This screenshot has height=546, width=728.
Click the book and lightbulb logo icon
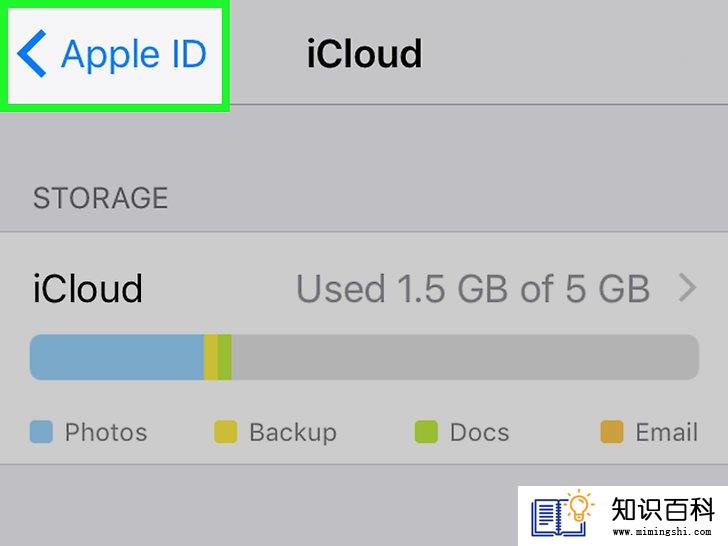pos(563,513)
